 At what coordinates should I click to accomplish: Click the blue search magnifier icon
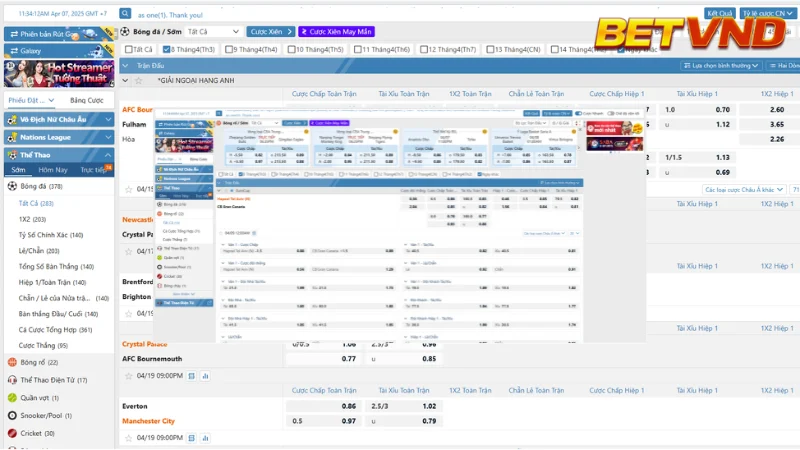pos(124,15)
